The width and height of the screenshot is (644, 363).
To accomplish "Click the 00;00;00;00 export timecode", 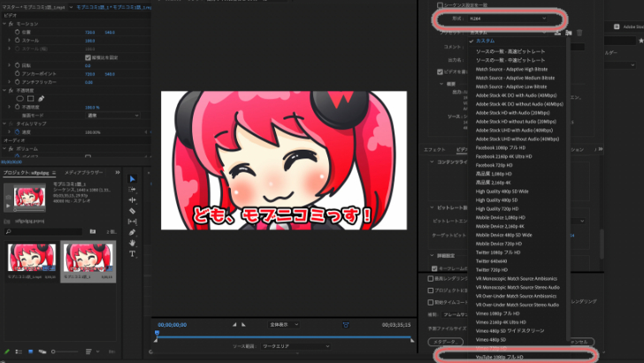I will (172, 325).
